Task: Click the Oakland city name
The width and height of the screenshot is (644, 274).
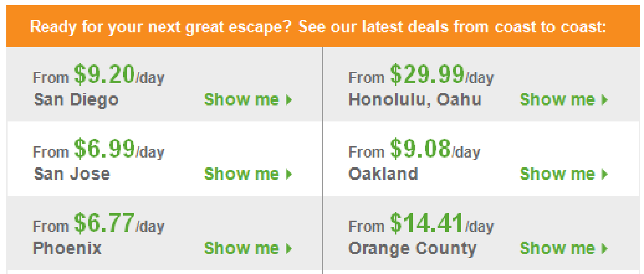Action: point(383,174)
